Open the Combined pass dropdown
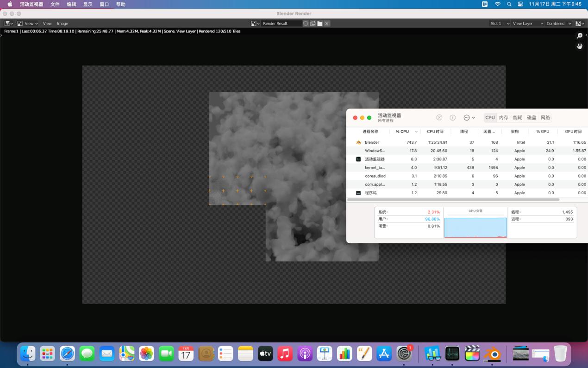 (559, 24)
